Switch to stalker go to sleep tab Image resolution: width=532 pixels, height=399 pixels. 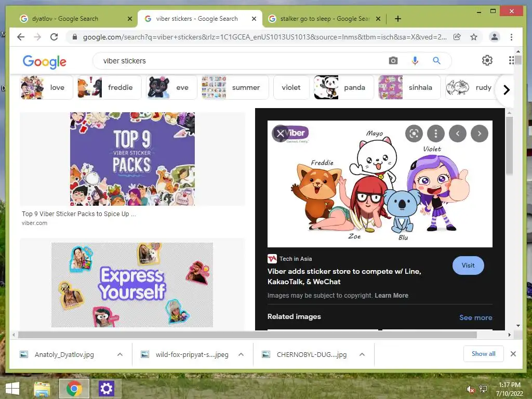tap(324, 19)
